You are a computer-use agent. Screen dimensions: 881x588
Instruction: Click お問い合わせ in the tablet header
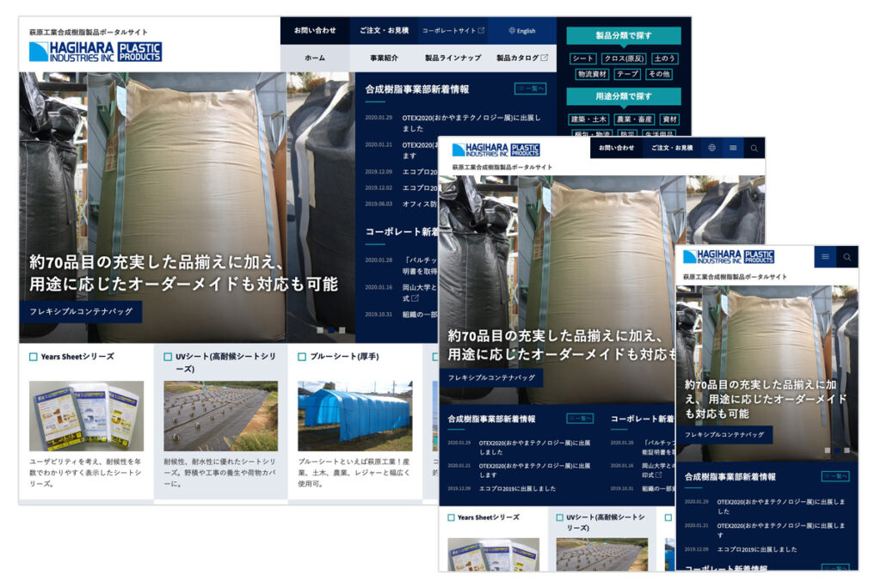click(x=616, y=148)
